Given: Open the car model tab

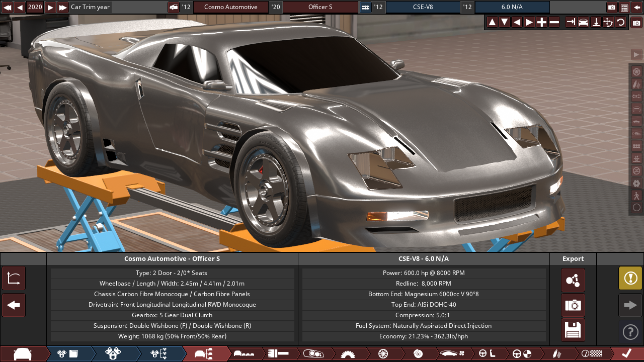Looking at the screenshot, I should (x=23, y=354).
